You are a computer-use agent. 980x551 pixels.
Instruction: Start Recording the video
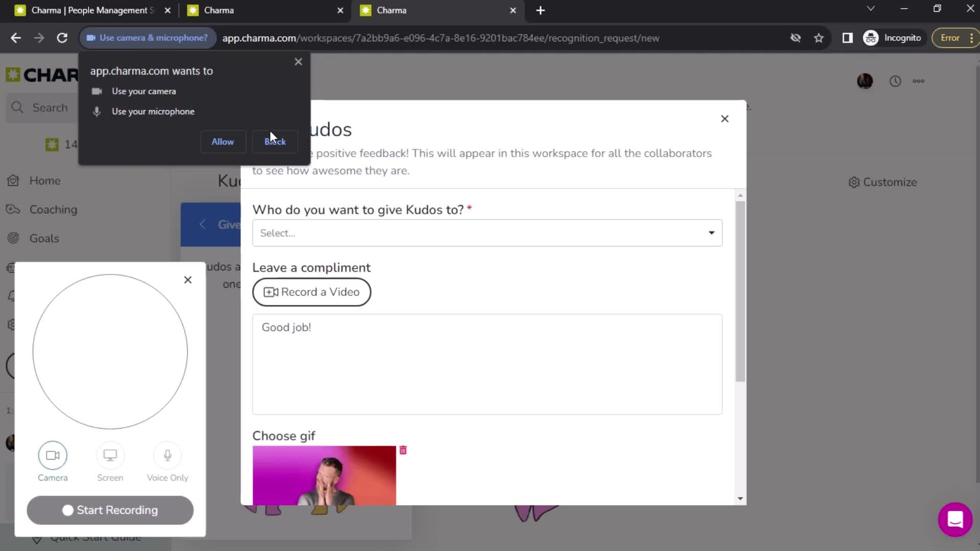(110, 510)
